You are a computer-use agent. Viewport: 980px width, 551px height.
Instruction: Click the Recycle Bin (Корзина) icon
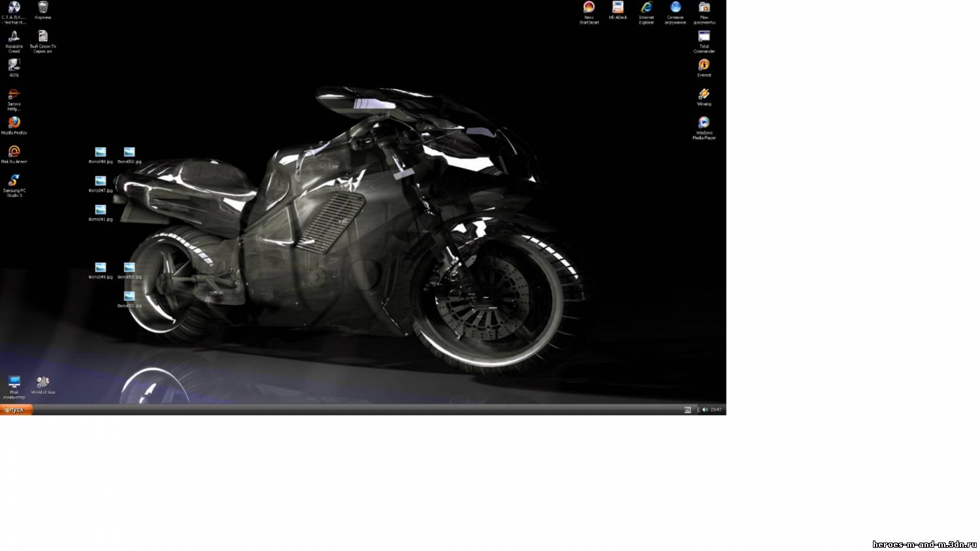point(43,8)
